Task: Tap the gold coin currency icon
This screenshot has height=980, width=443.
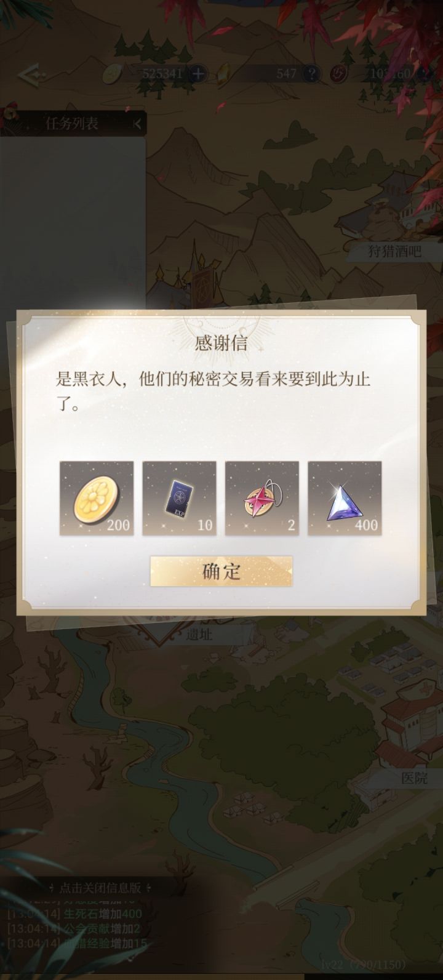Action: point(113,74)
